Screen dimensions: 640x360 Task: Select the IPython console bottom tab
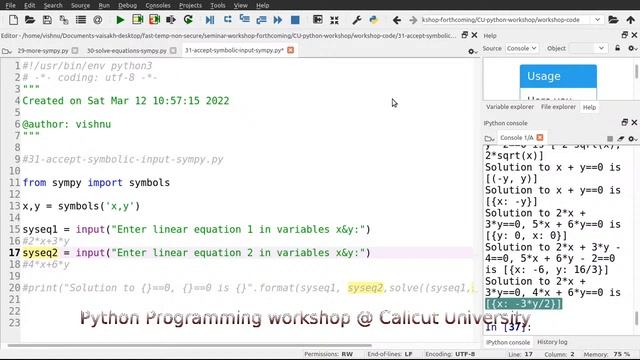(508, 342)
